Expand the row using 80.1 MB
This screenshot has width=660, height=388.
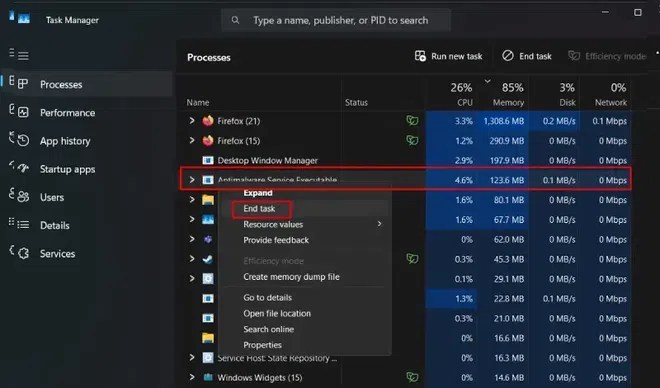tap(192, 199)
